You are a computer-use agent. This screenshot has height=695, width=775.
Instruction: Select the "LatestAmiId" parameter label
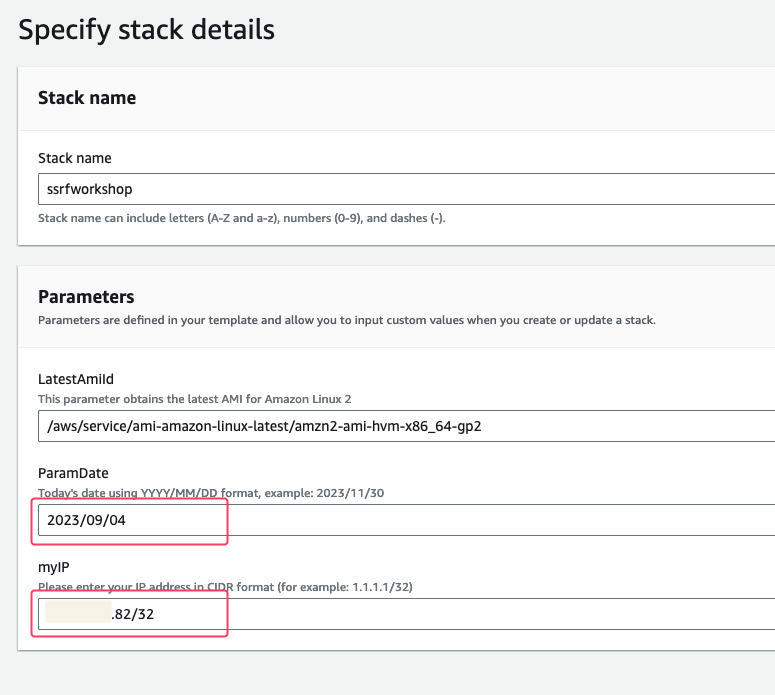click(76, 379)
